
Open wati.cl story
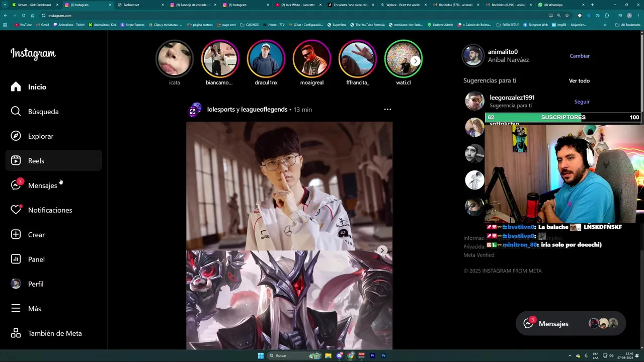404,59
